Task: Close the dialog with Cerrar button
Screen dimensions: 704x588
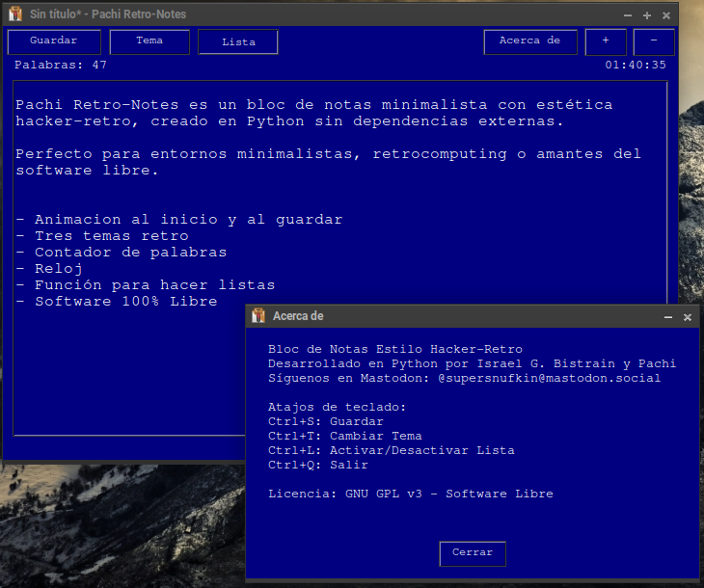Action: 473,553
